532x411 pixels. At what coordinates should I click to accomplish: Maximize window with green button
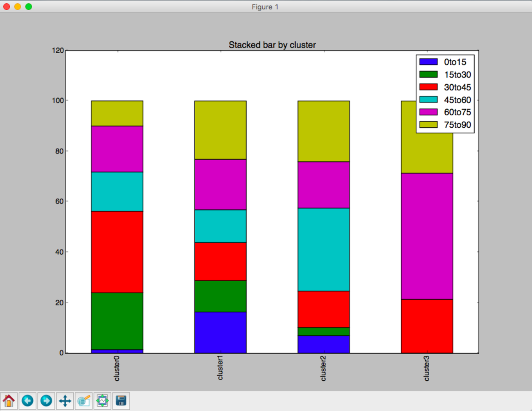pos(29,7)
